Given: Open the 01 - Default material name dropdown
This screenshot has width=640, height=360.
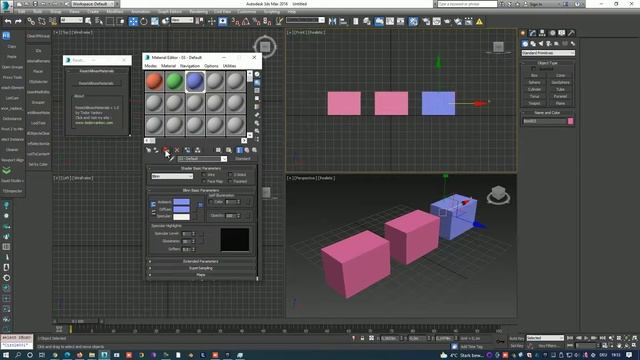Looking at the screenshot, I should (202, 159).
